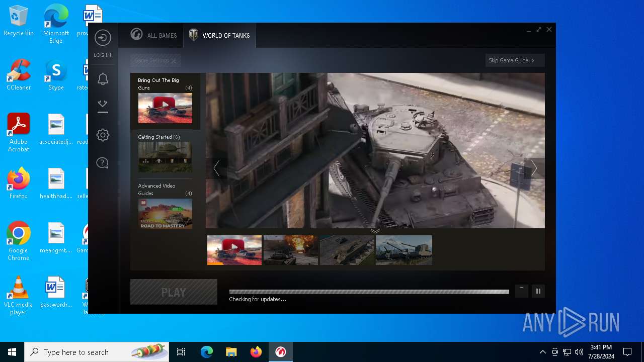644x362 pixels.
Task: Maximize the game launcher window
Action: pyautogui.click(x=539, y=30)
